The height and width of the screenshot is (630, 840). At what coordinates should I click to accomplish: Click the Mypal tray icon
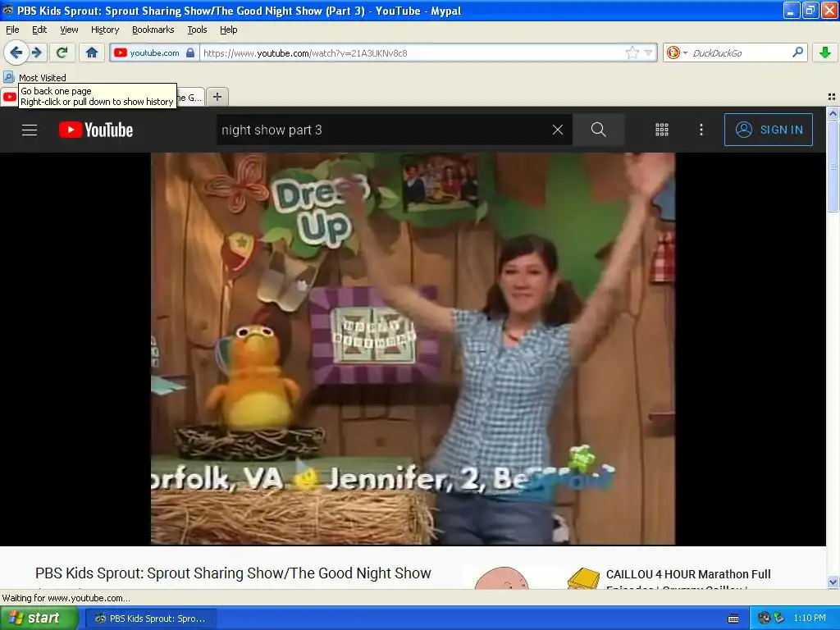[764, 619]
